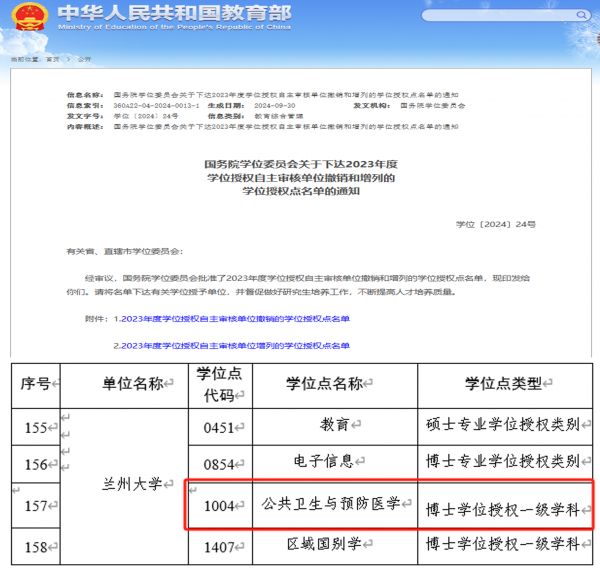Open 公开 in the breadcrumb

[84, 59]
